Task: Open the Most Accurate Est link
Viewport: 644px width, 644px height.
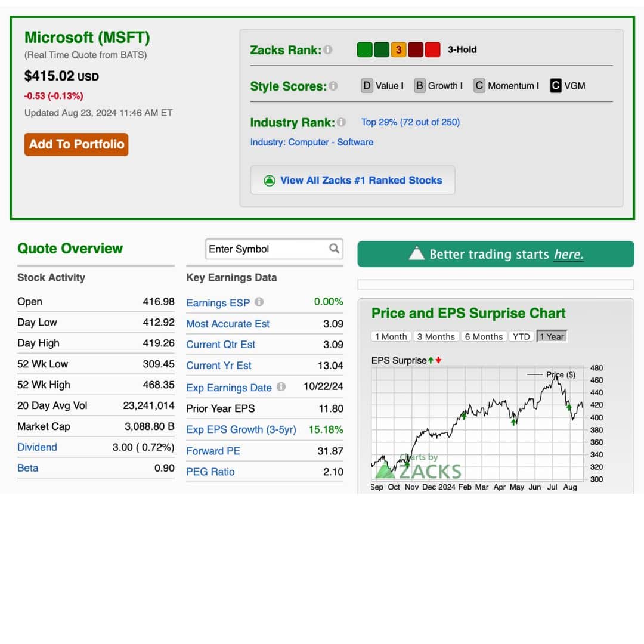Action: (228, 324)
